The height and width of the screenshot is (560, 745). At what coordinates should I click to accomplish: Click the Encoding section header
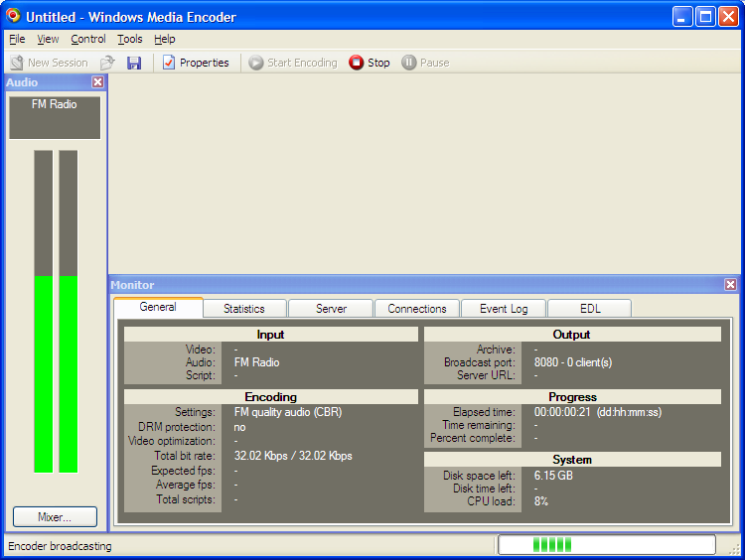pos(271,396)
